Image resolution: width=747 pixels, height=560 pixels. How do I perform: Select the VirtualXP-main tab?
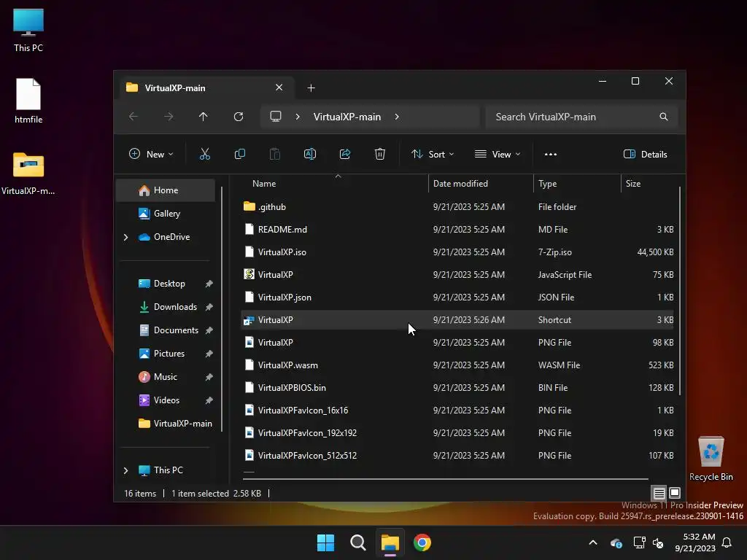coord(206,87)
